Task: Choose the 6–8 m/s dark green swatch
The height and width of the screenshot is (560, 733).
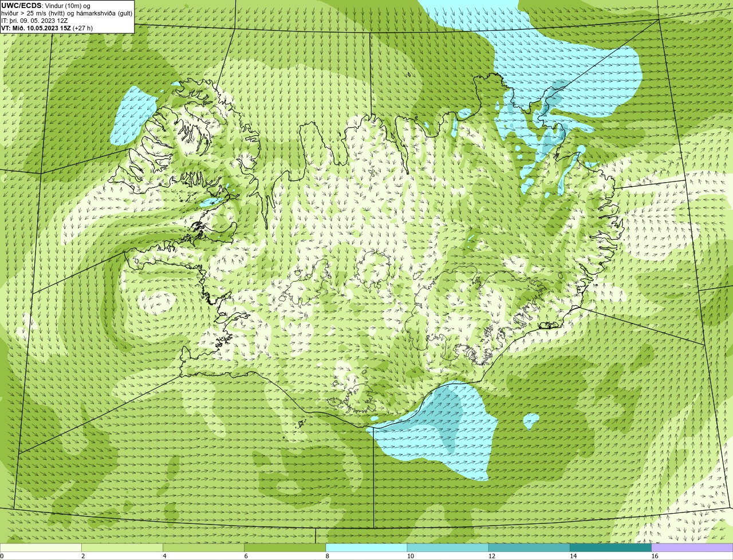Action: [285, 547]
